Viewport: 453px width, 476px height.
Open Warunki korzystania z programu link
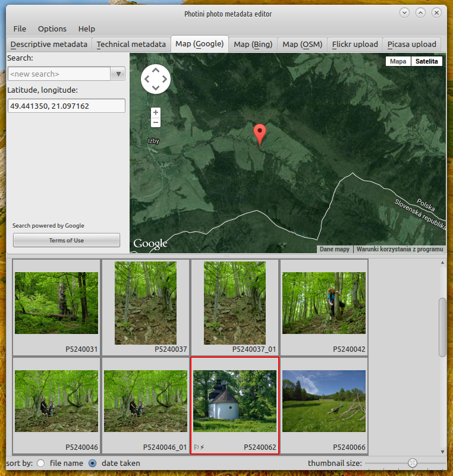pos(399,249)
